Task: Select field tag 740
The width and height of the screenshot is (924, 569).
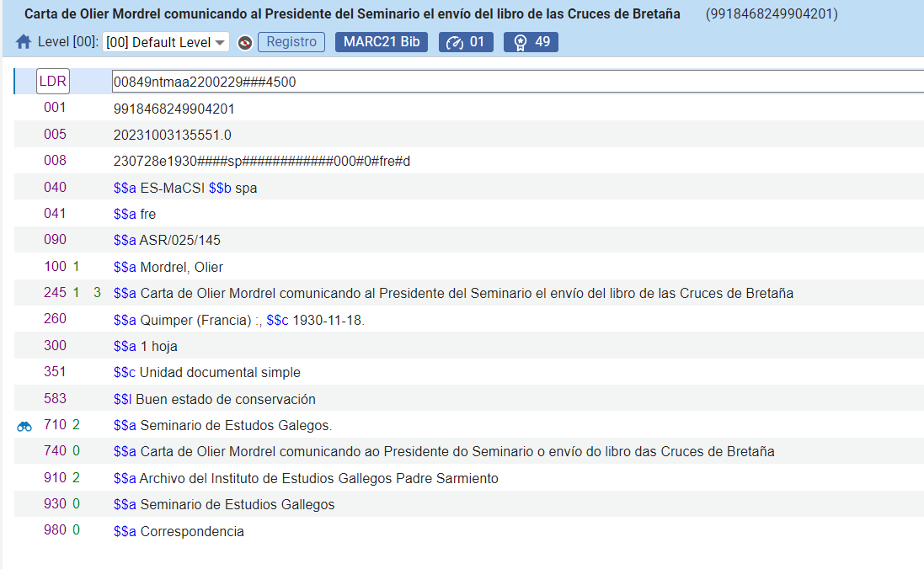Action: tap(55, 450)
